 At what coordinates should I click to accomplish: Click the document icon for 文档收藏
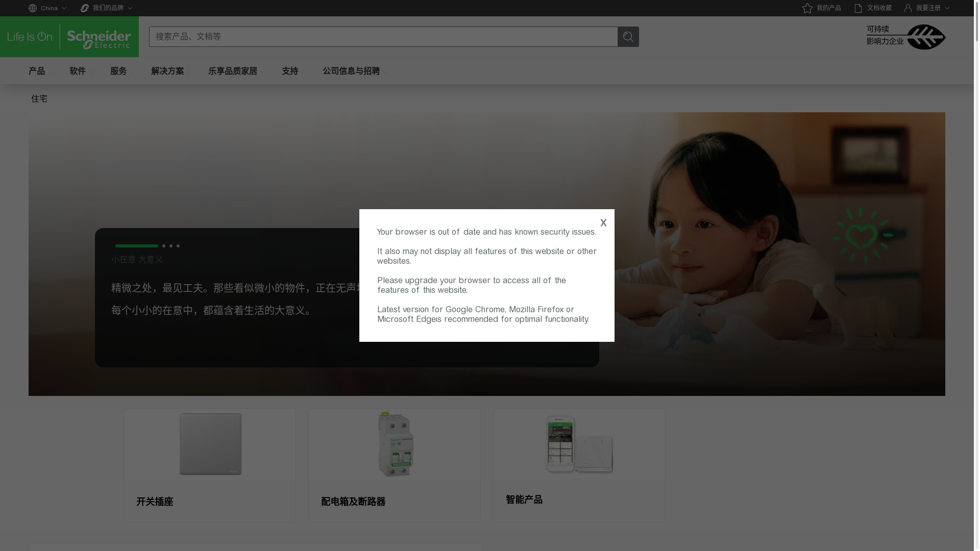(x=859, y=8)
